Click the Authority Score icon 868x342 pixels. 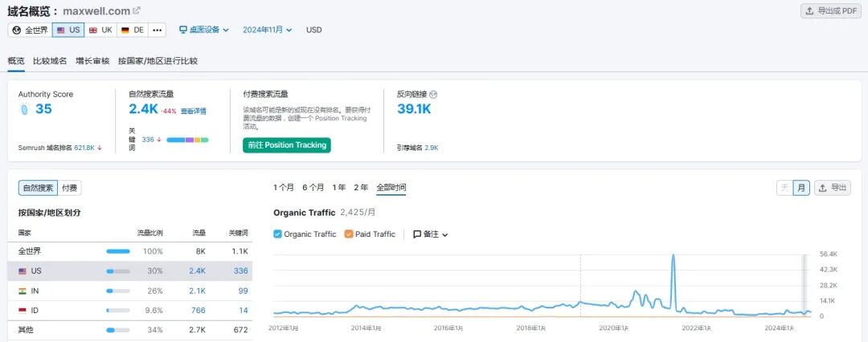pos(24,109)
